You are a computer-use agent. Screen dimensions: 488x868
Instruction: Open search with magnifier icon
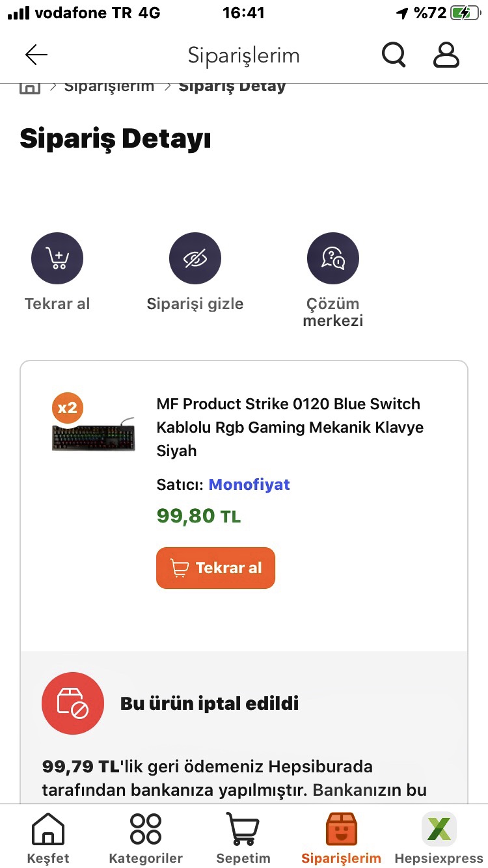[394, 55]
